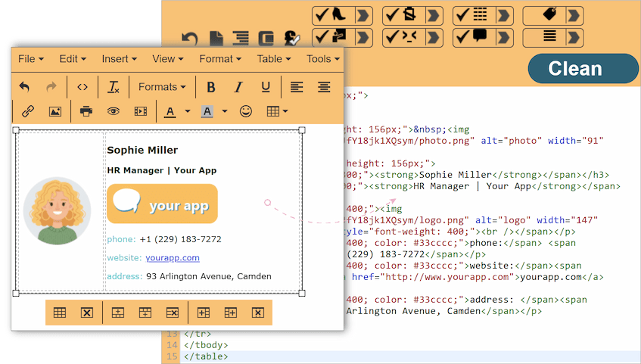Click the redo arrow in the editor toolbar

click(51, 87)
